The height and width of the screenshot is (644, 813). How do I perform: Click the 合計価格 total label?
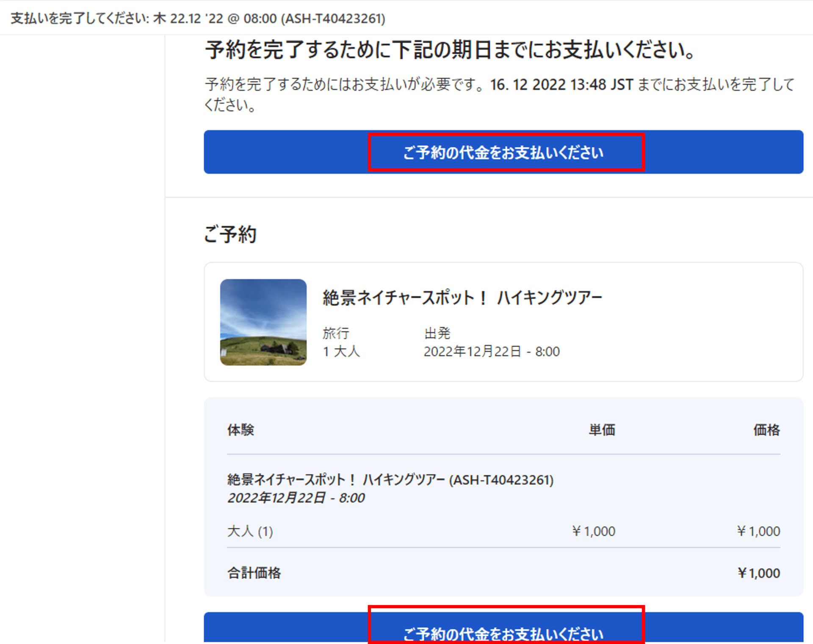tap(254, 573)
